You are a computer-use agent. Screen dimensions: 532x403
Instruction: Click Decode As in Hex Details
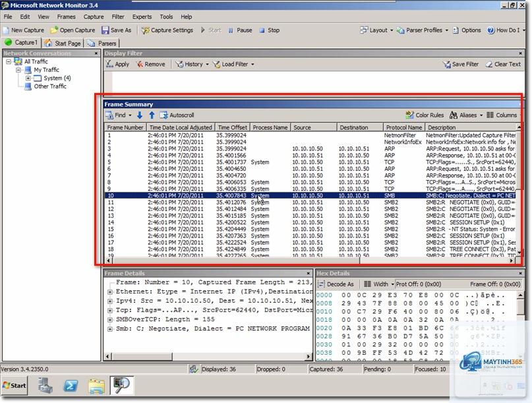click(x=336, y=284)
